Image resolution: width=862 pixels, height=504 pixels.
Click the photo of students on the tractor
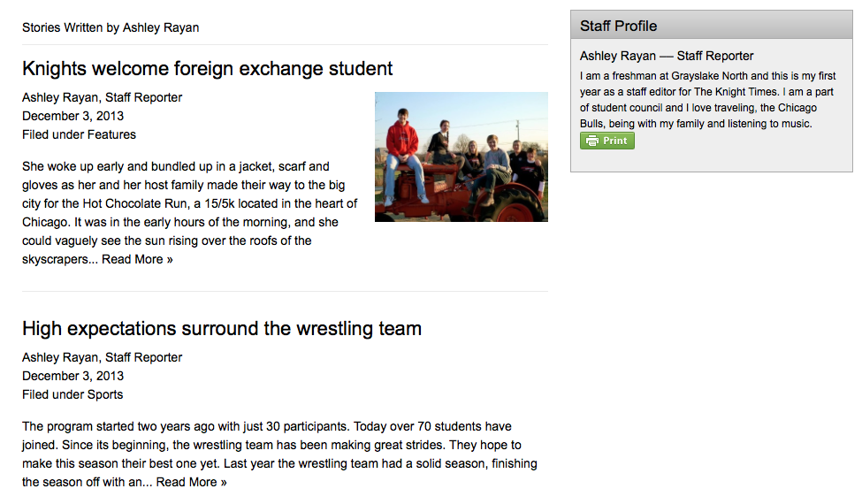(461, 157)
